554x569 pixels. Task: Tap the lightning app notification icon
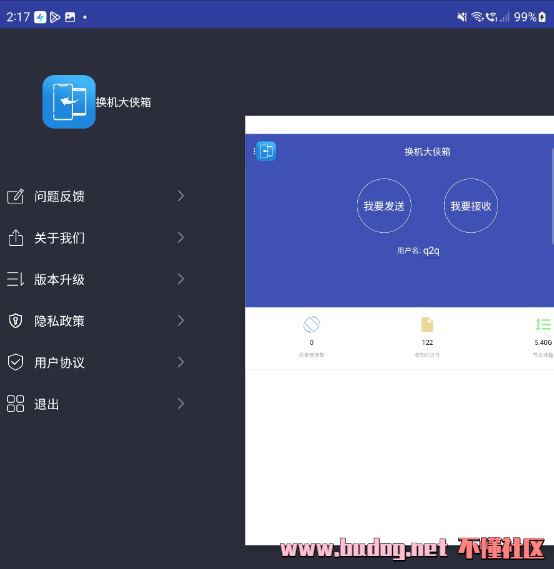coord(40,17)
